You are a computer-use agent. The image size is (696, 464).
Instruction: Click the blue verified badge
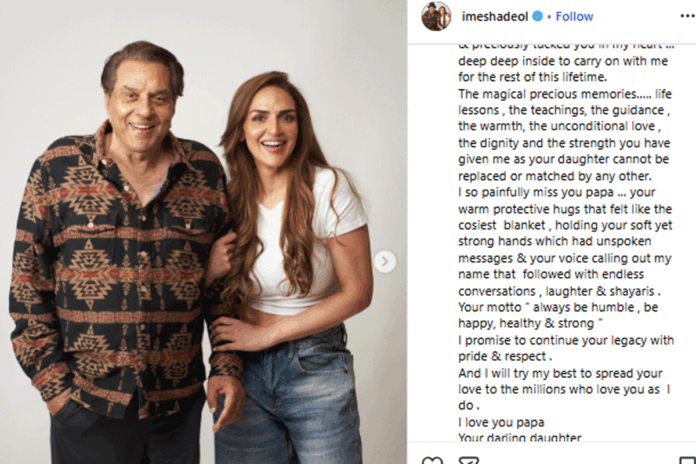click(x=538, y=17)
